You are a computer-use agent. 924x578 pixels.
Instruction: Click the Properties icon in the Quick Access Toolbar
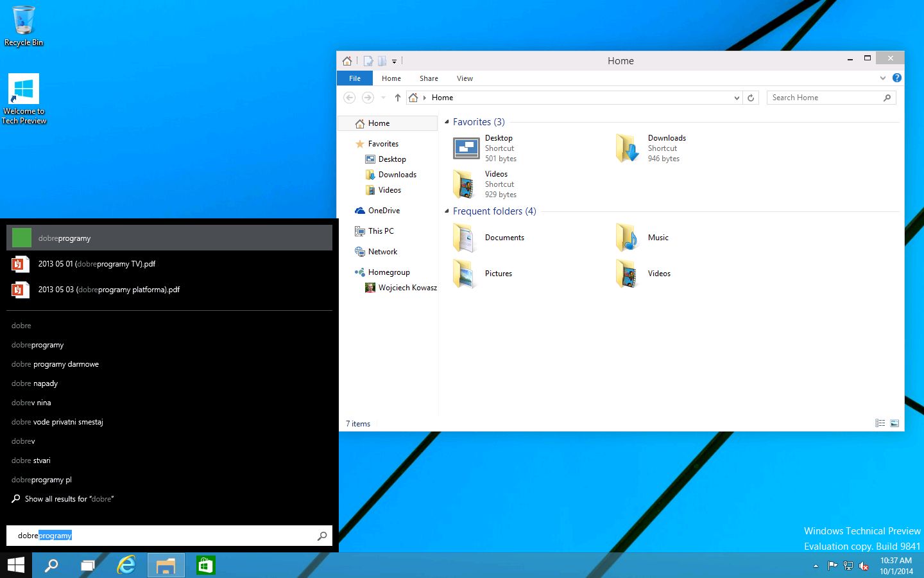(x=368, y=61)
